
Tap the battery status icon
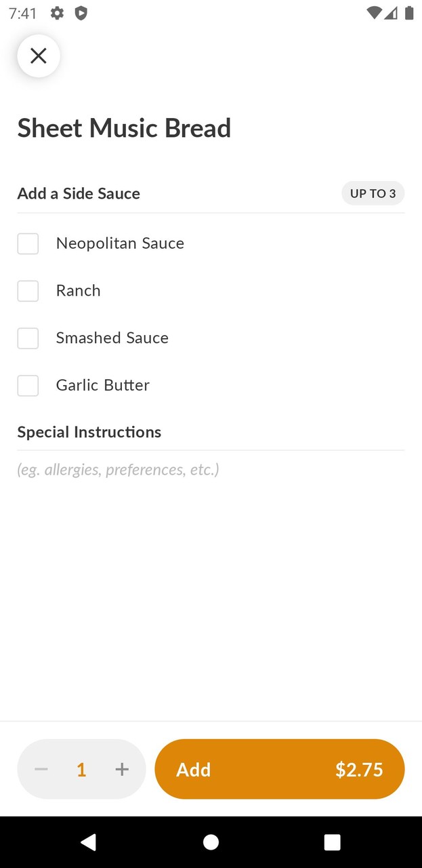[409, 13]
